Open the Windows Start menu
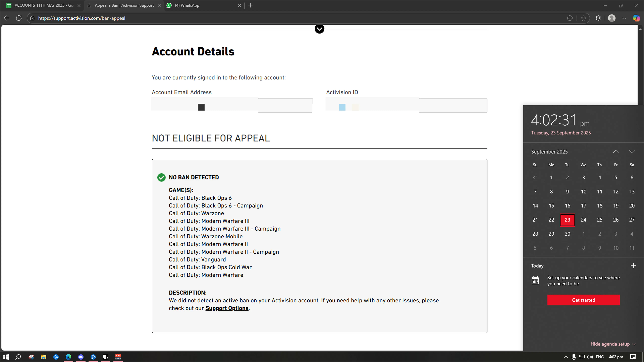 click(6, 357)
